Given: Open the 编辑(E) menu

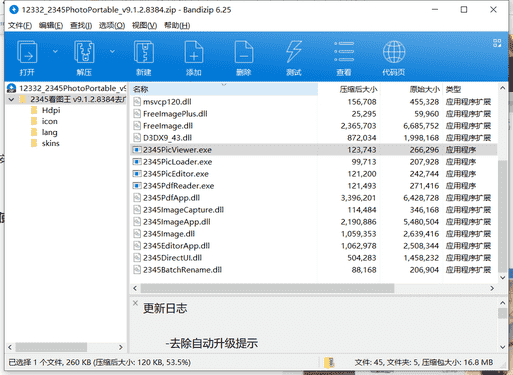Looking at the screenshot, I should pos(51,26).
